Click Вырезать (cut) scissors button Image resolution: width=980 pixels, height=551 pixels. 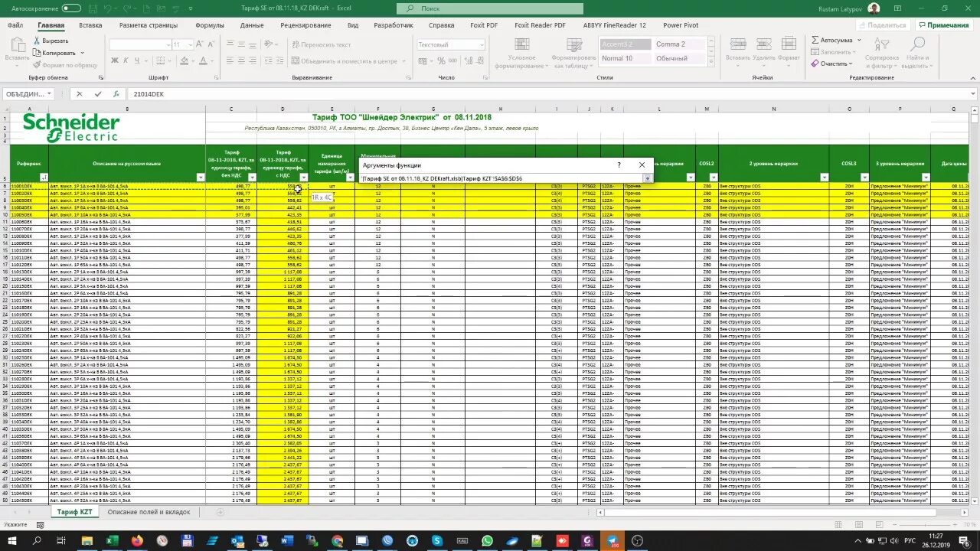(51, 41)
